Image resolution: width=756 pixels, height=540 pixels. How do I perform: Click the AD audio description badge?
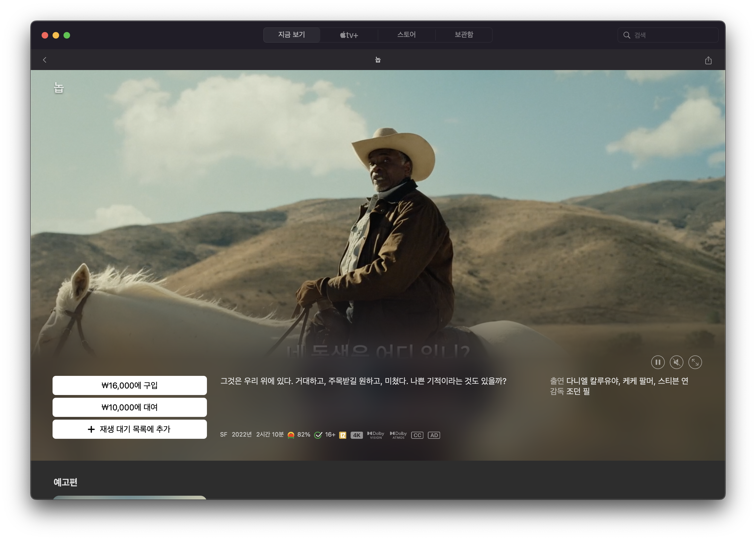click(434, 435)
